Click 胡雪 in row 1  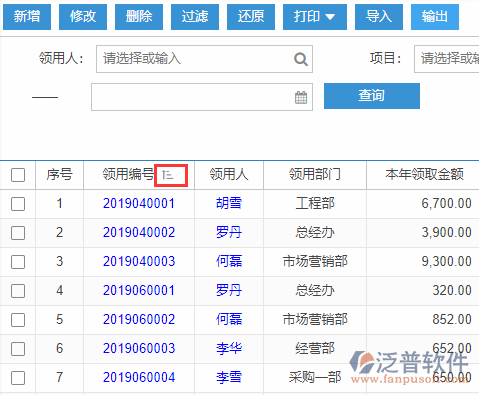coord(229,203)
